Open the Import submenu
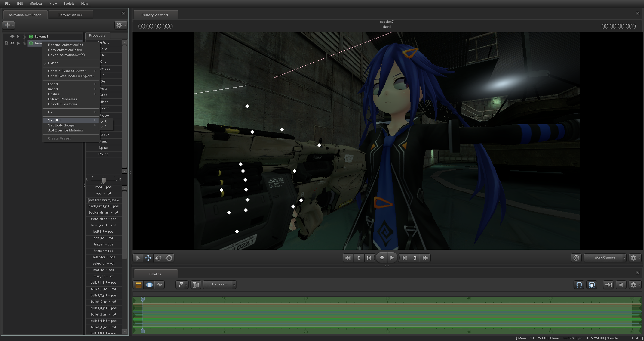 click(x=71, y=89)
